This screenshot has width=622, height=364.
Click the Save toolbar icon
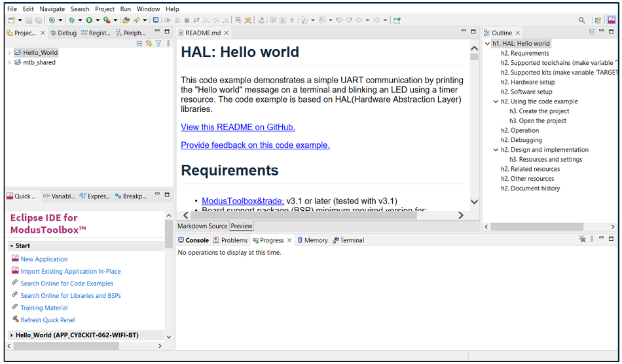29,20
